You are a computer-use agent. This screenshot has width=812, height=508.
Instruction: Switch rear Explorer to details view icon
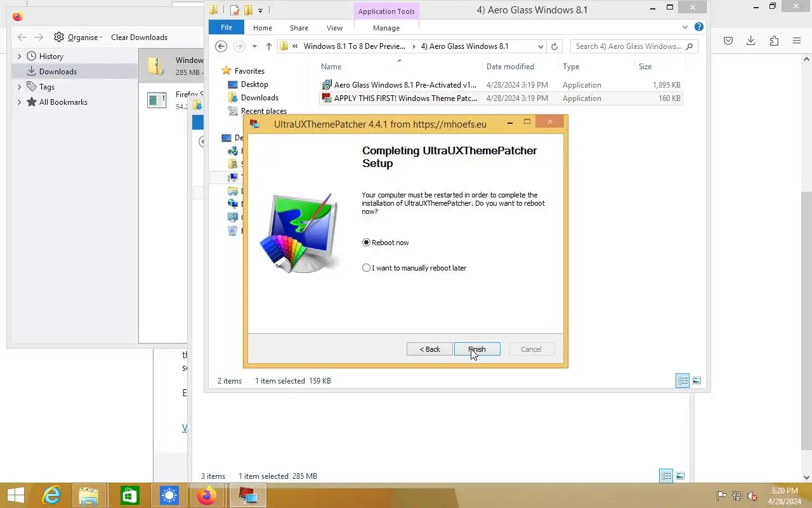tap(666, 476)
